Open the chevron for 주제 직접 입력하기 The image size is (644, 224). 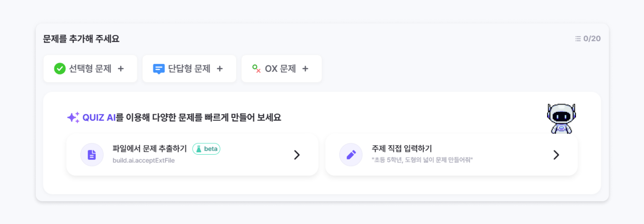tap(556, 155)
